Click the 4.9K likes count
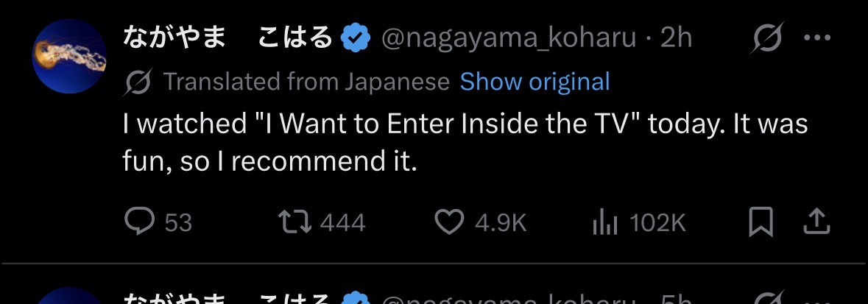Screen dimensions: 868x304 coord(500,223)
